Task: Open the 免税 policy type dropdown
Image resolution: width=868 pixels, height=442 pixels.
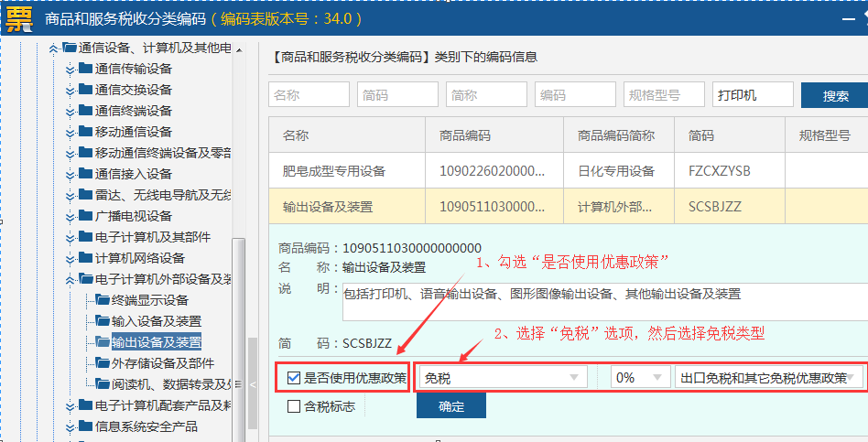Action: coord(502,378)
